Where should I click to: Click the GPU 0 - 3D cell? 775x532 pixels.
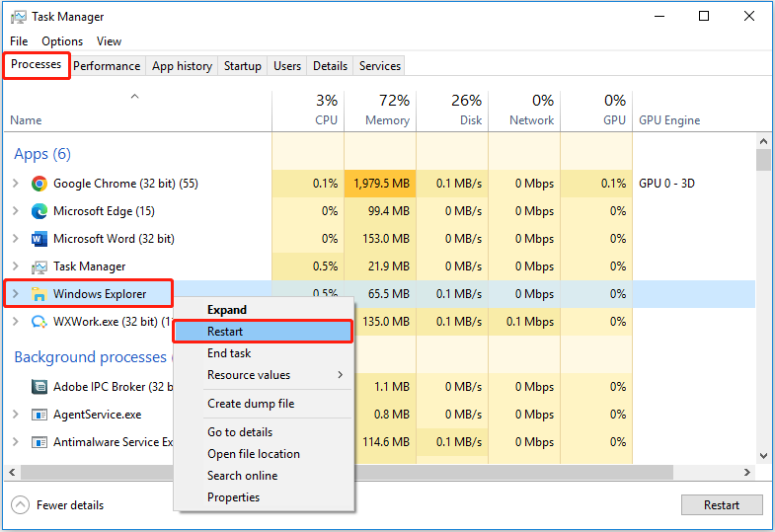coord(666,184)
